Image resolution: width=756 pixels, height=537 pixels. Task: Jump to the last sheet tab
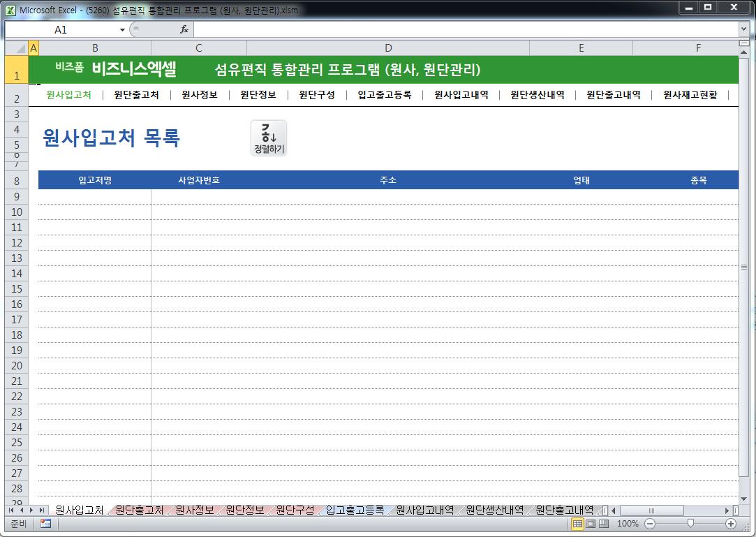pyautogui.click(x=43, y=510)
